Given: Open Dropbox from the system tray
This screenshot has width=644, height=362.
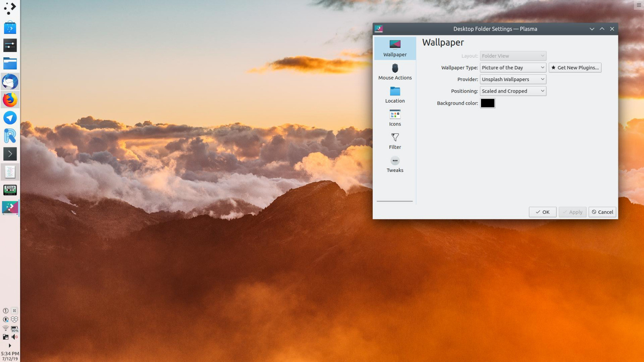Looking at the screenshot, I should point(14,319).
